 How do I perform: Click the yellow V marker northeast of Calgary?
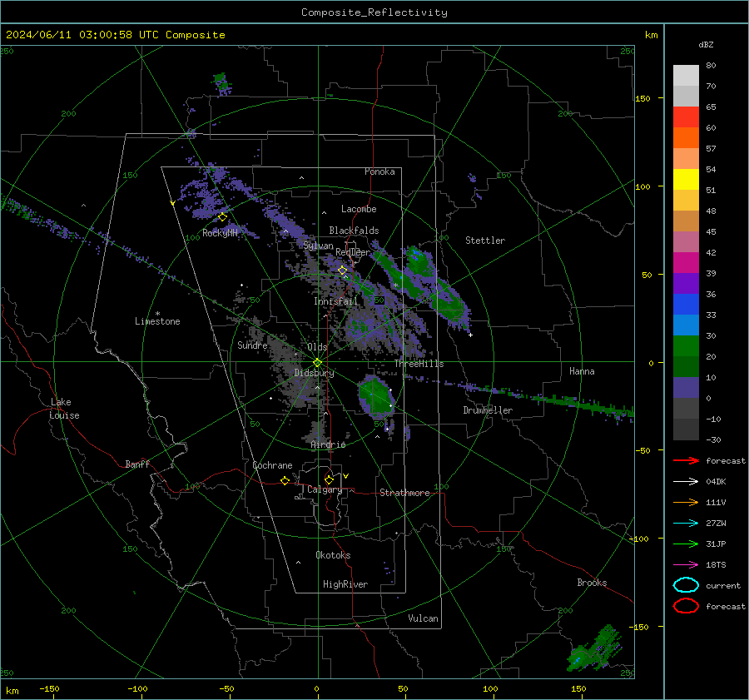(x=346, y=476)
